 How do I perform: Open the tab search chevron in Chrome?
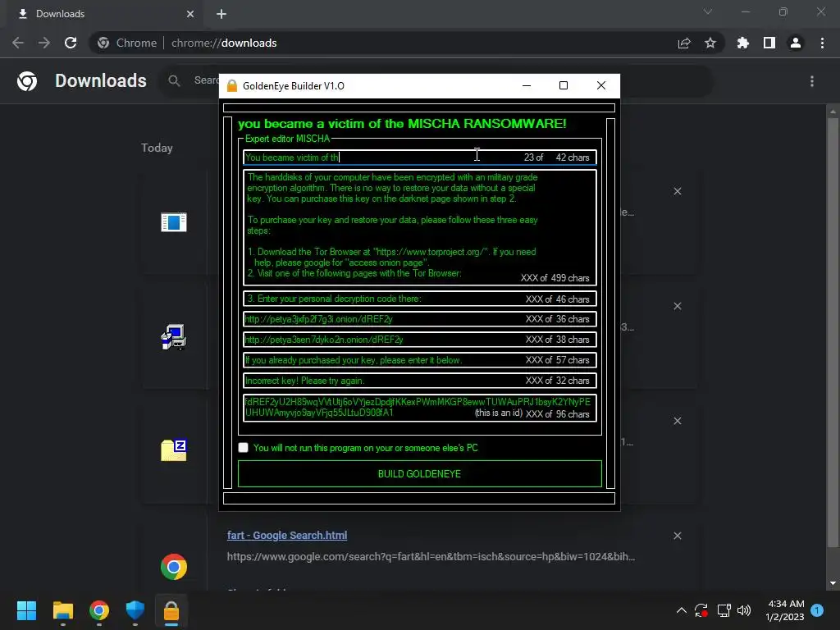pos(708,11)
